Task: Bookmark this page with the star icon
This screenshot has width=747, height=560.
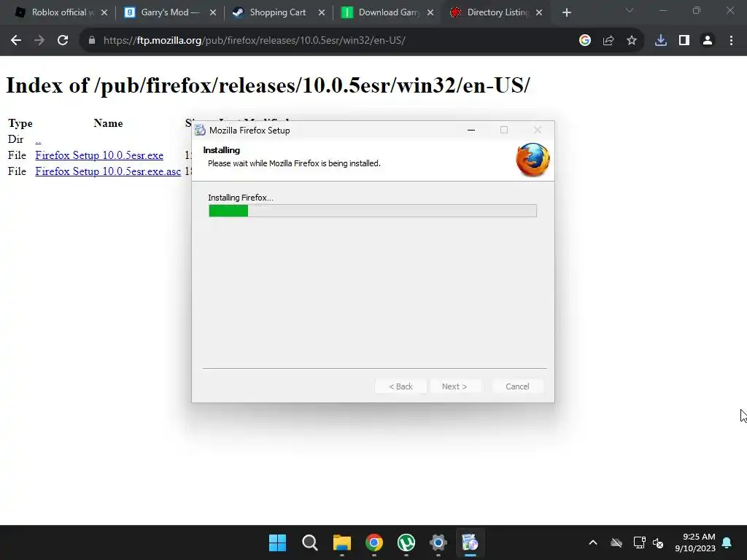Action: 632,41
